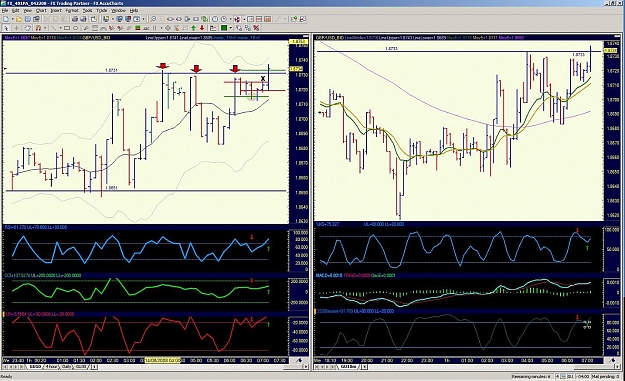Screen dimensions: 625x381
Task: Expand the magnet tool dropdown arrow
Action: (x=45, y=28)
